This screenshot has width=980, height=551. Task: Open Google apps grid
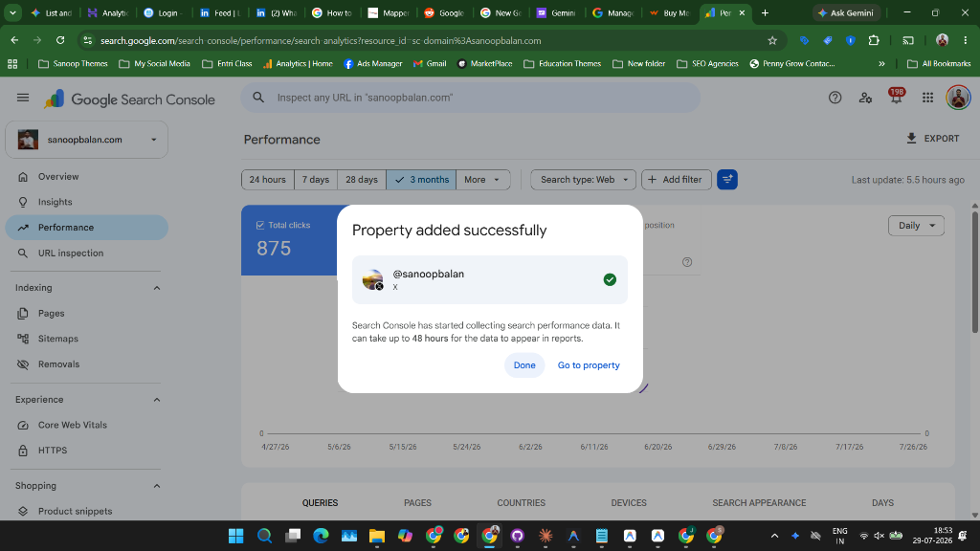[x=927, y=98]
